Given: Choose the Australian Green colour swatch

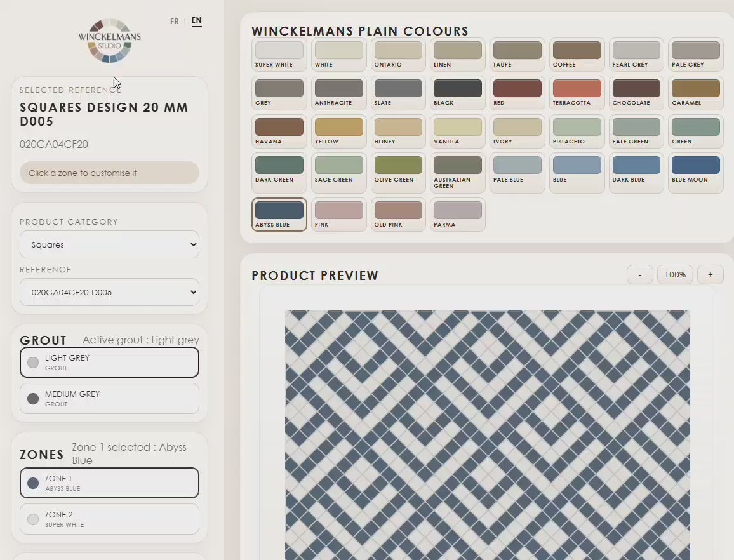Looking at the screenshot, I should click(x=458, y=173).
